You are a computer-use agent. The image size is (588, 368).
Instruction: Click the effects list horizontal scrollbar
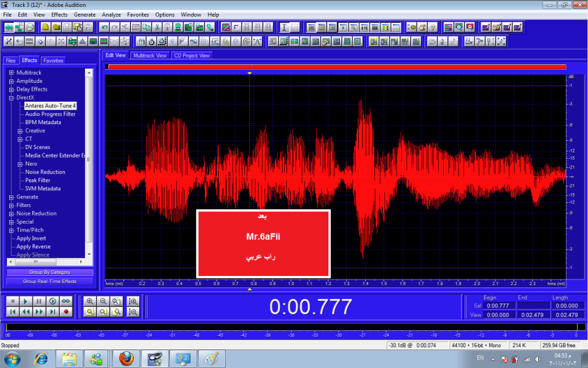point(46,262)
